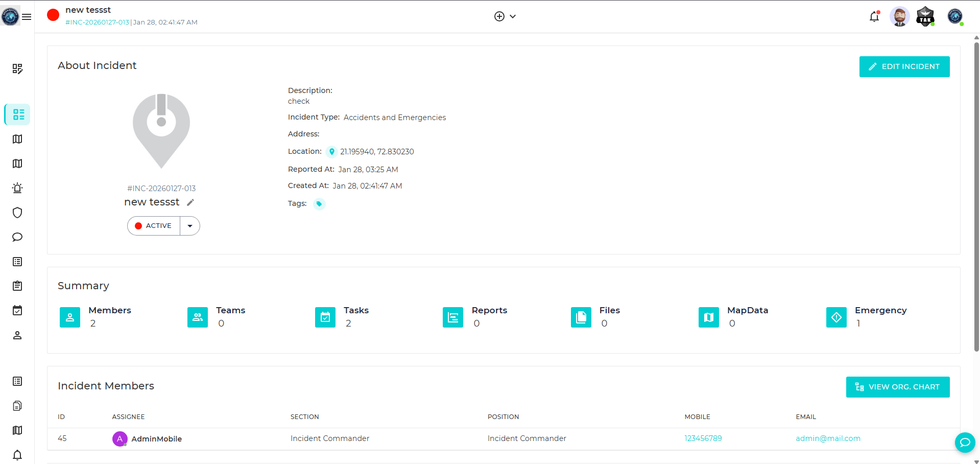
Task: Expand the ACTIVE status dropdown arrow
Action: 190,226
